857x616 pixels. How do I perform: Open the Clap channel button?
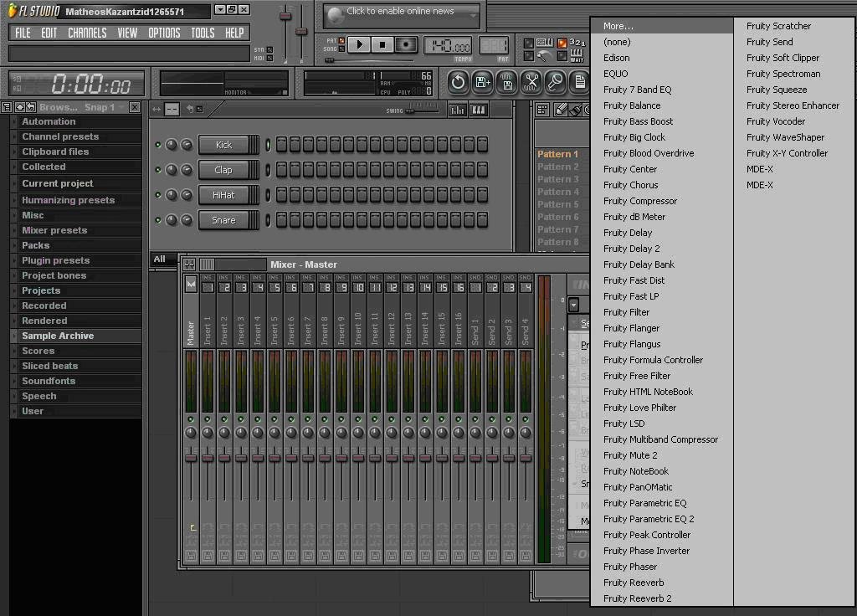pos(223,170)
